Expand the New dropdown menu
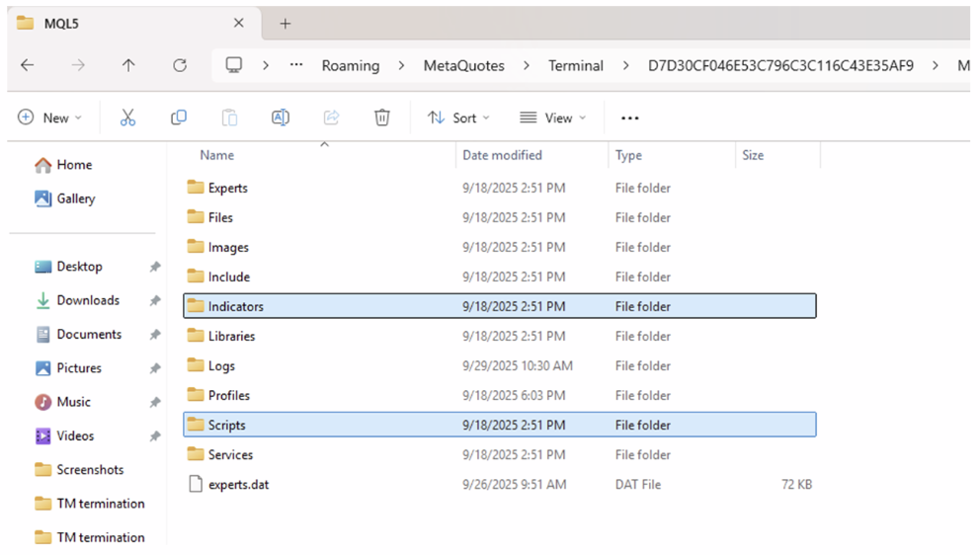This screenshot has width=980, height=555. tap(49, 118)
